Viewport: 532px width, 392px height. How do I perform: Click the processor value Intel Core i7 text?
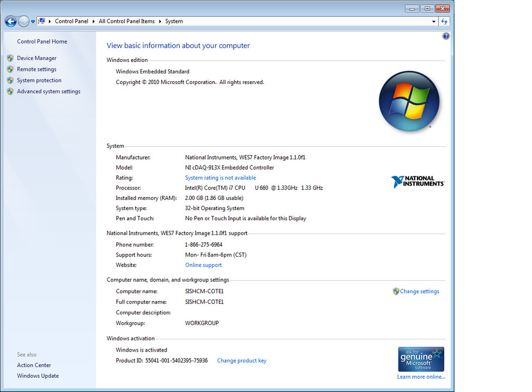pyautogui.click(x=254, y=188)
